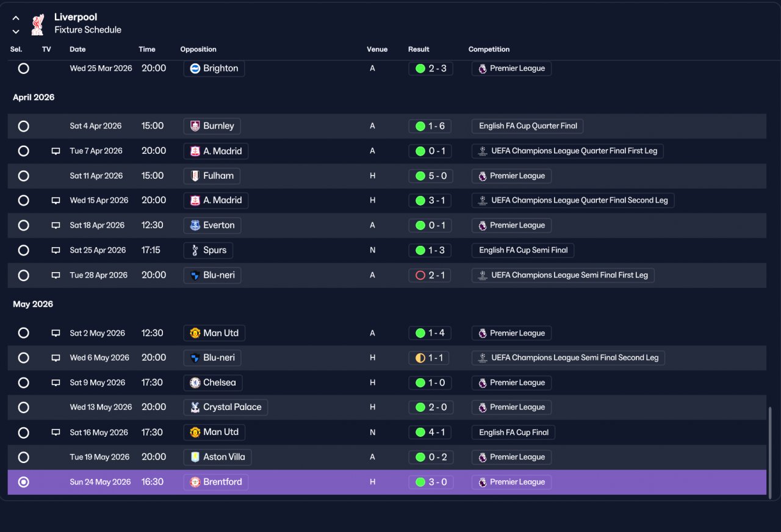
Task: Click the TV icon for A. Madrid 15 Apr
Action: point(56,201)
